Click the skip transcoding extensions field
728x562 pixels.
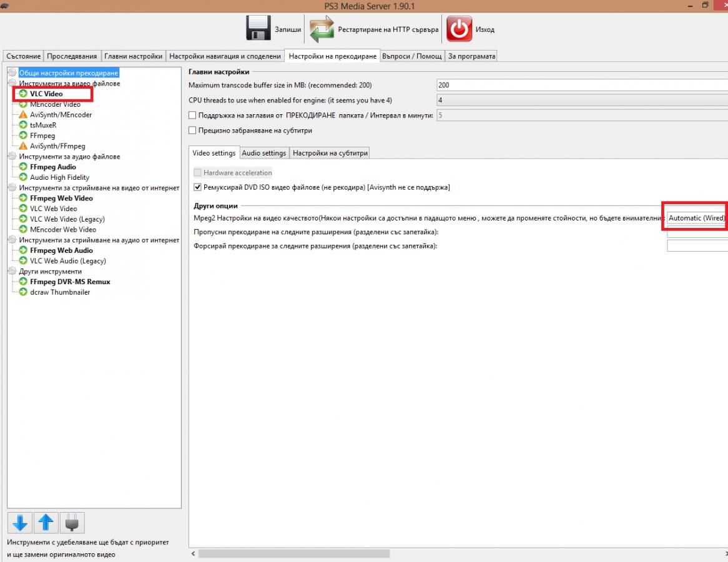coord(697,232)
